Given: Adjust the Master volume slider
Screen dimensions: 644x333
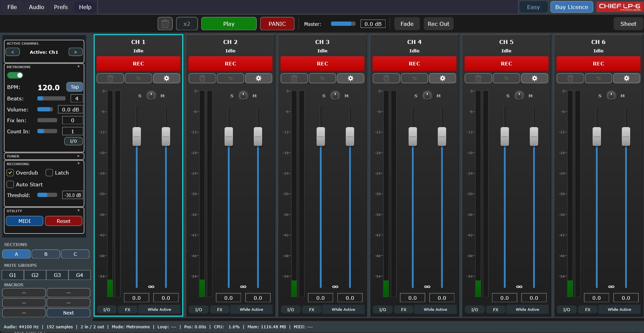Looking at the screenshot, I should [x=343, y=24].
